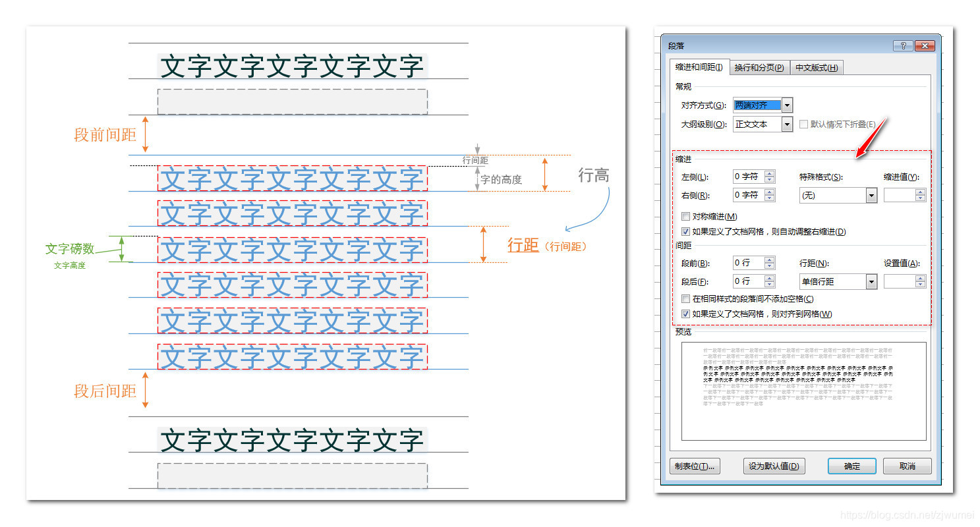Click the 缩进值 input field

(900, 195)
